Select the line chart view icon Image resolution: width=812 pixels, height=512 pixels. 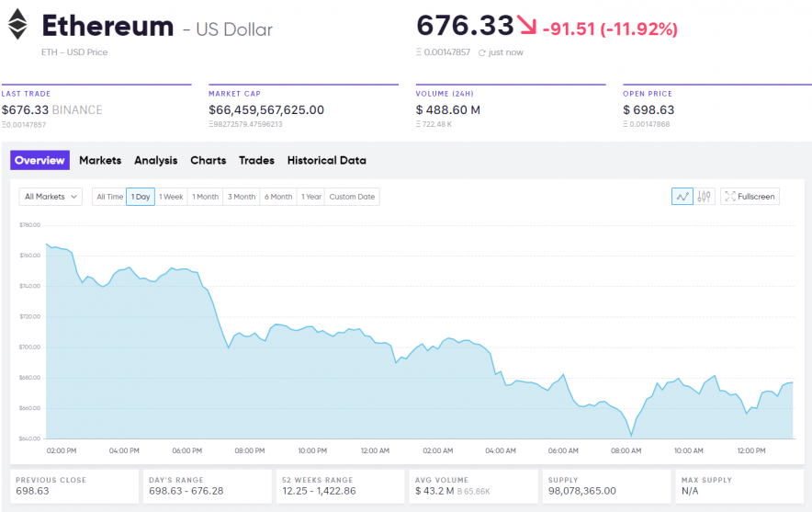[682, 197]
